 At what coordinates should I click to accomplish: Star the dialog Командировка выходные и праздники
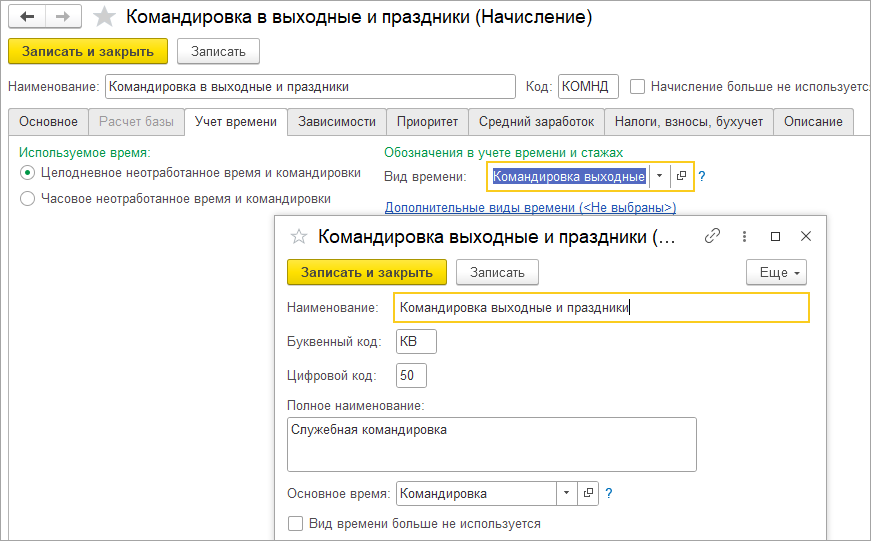pyautogui.click(x=297, y=237)
